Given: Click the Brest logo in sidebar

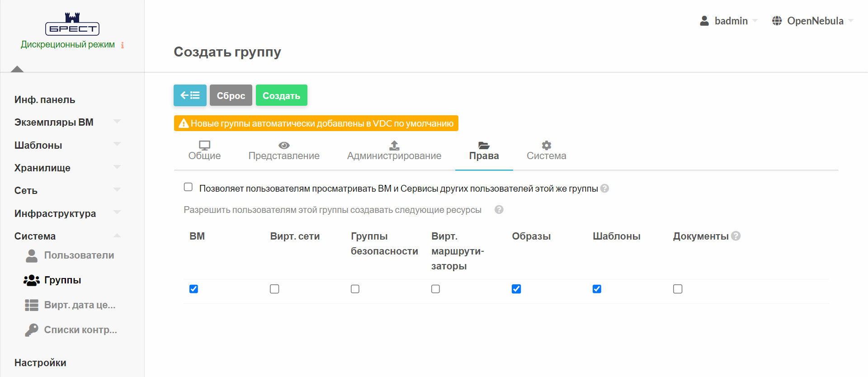Looking at the screenshot, I should pos(72,25).
